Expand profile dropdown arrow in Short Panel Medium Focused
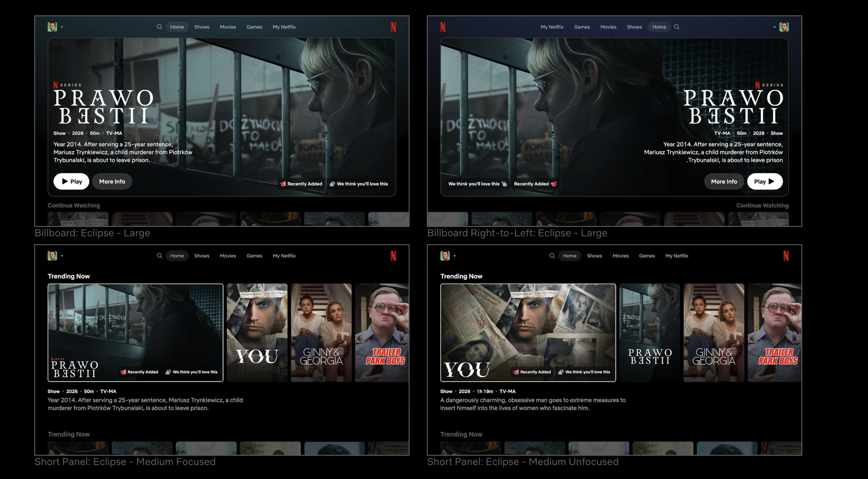The height and width of the screenshot is (479, 868). tap(62, 256)
